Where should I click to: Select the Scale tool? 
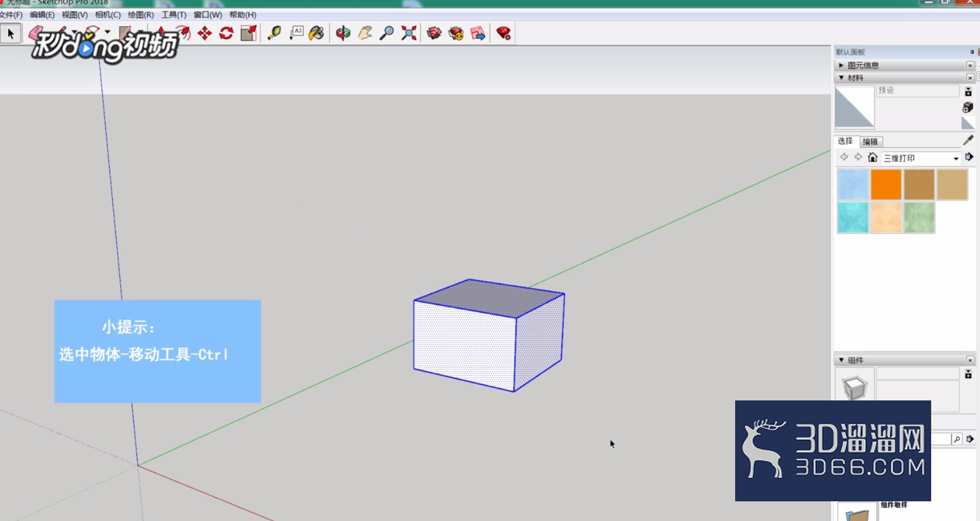click(x=249, y=34)
